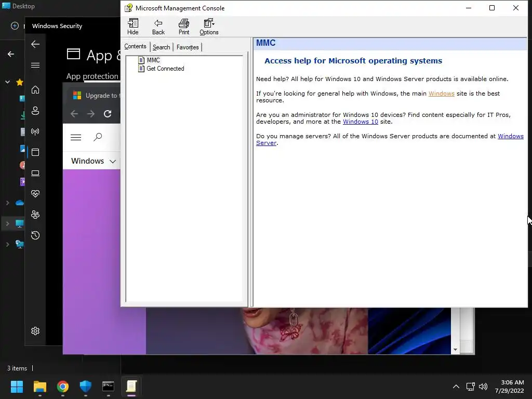The image size is (532, 399).
Task: Minimize the Microsoft Management Console window
Action: (x=469, y=8)
